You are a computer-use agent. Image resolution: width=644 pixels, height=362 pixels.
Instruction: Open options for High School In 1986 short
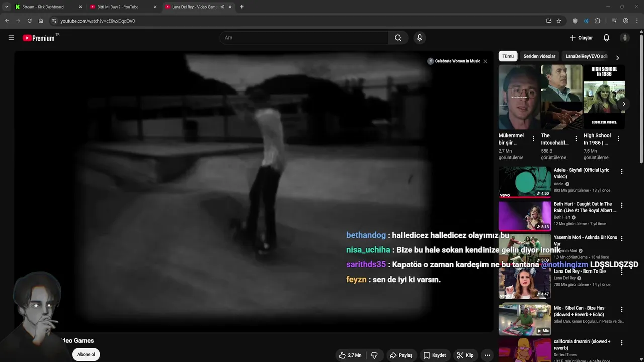(618, 139)
